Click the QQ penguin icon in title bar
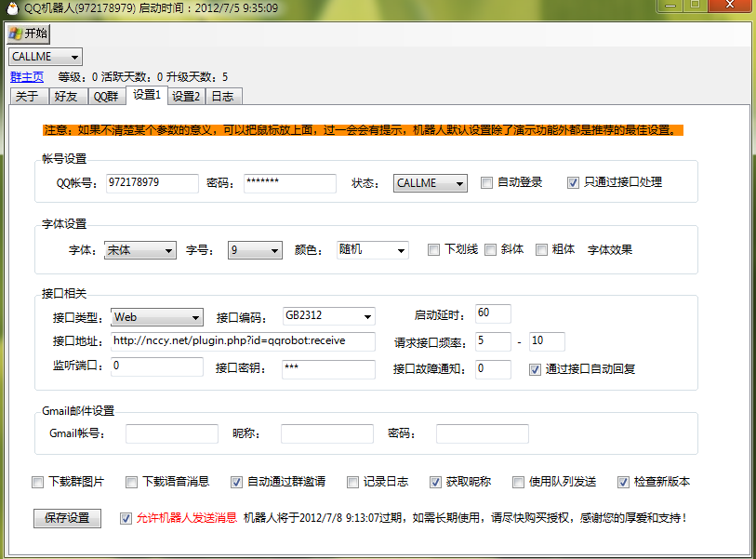 (12, 7)
